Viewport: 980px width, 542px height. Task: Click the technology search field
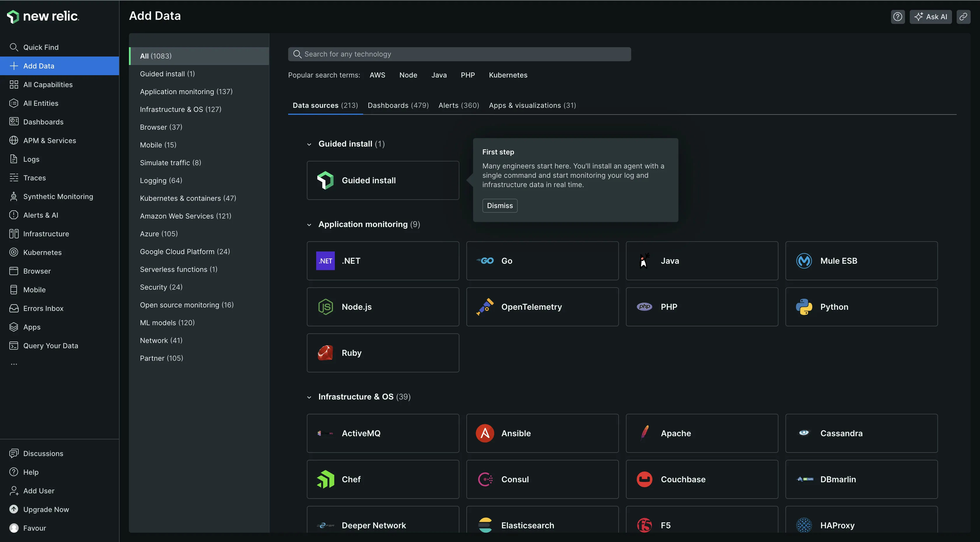459,54
